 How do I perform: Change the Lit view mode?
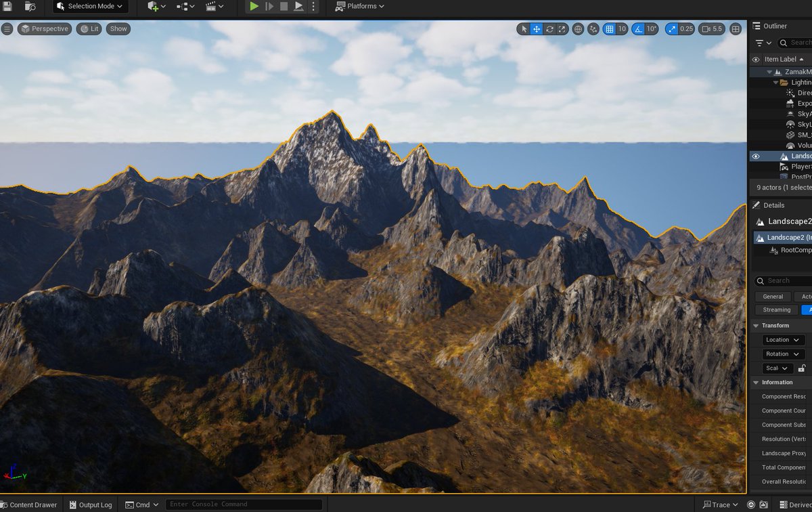(89, 28)
